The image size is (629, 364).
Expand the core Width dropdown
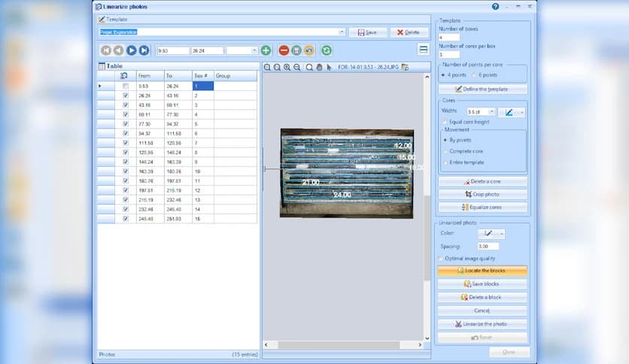[x=492, y=111]
